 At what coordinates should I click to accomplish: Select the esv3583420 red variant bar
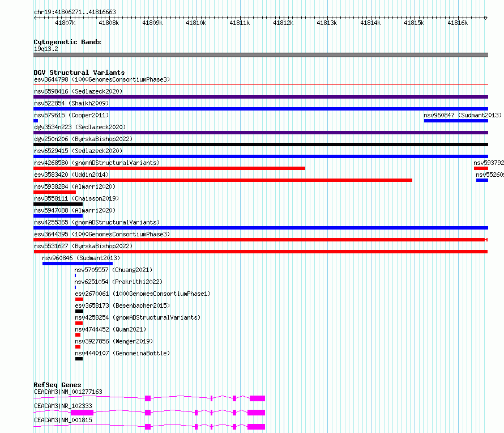click(x=223, y=180)
